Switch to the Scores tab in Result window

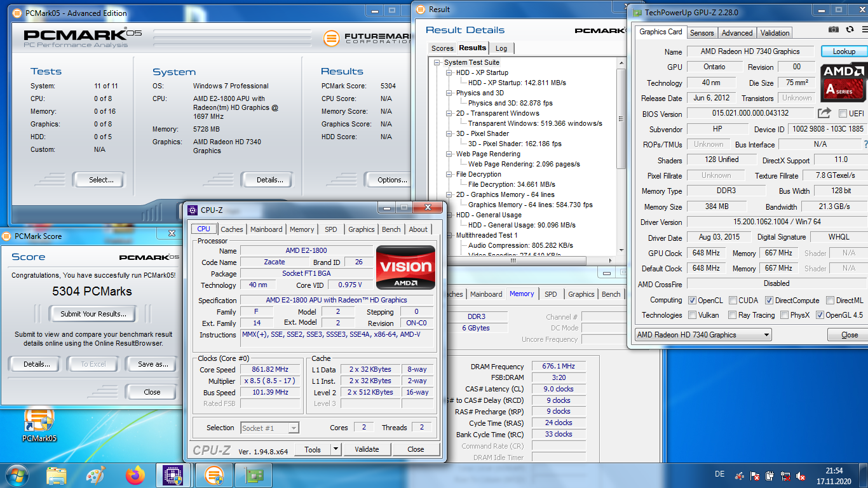442,48
